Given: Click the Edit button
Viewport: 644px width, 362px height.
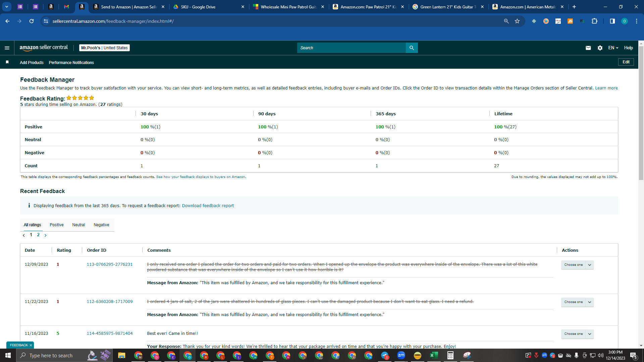Looking at the screenshot, I should [x=626, y=62].
